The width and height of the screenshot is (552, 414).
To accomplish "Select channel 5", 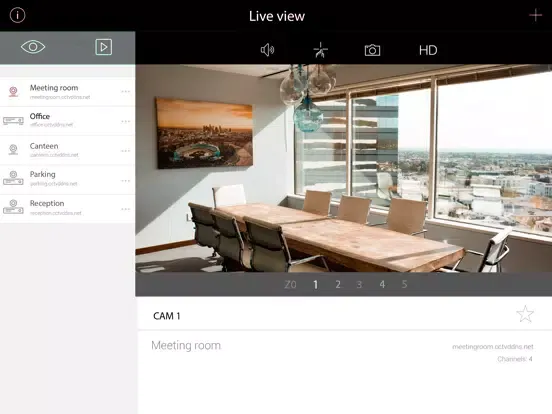I will pos(404,284).
